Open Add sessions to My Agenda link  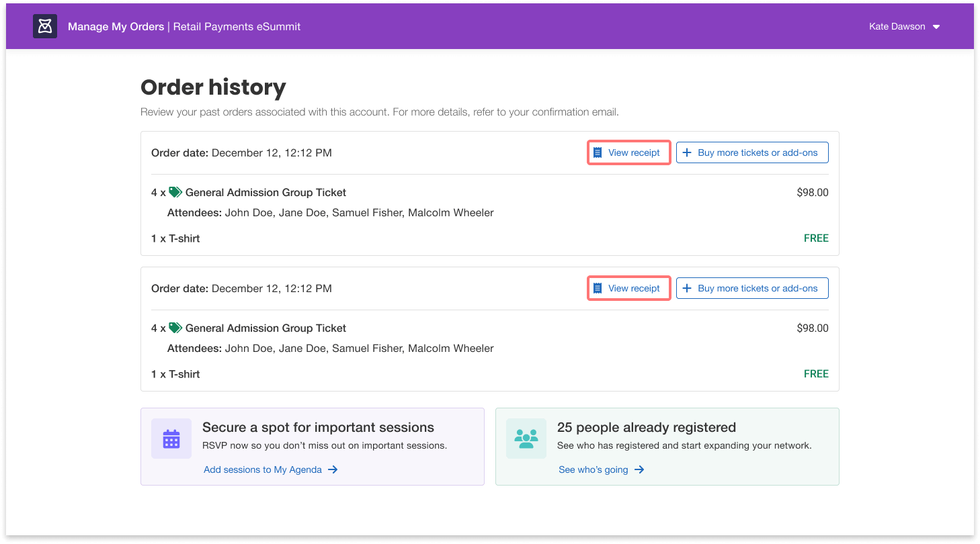(263, 469)
